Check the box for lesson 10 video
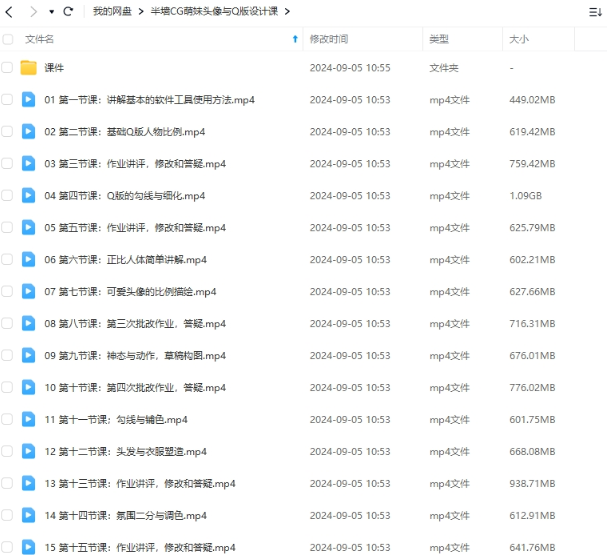Viewport: 608px width, 555px height. (7, 387)
